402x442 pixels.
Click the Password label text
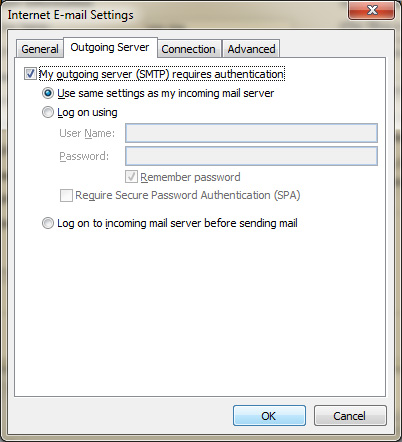click(84, 156)
